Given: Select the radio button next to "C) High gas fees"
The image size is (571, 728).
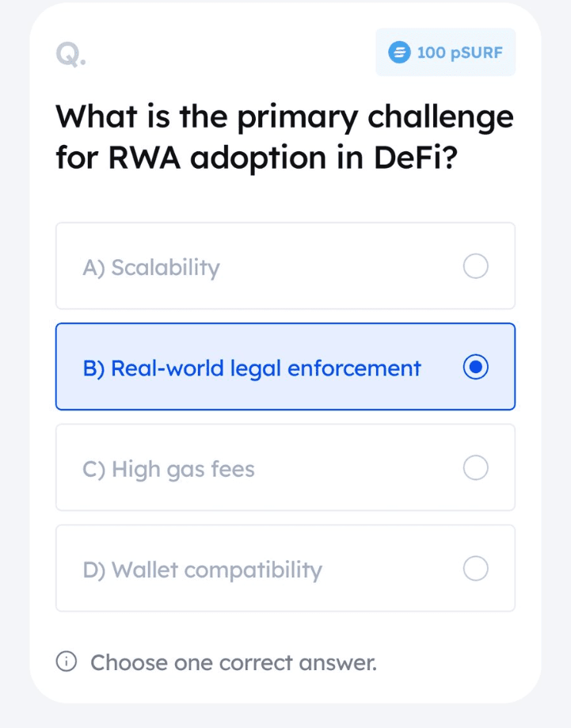Looking at the screenshot, I should click(x=475, y=467).
